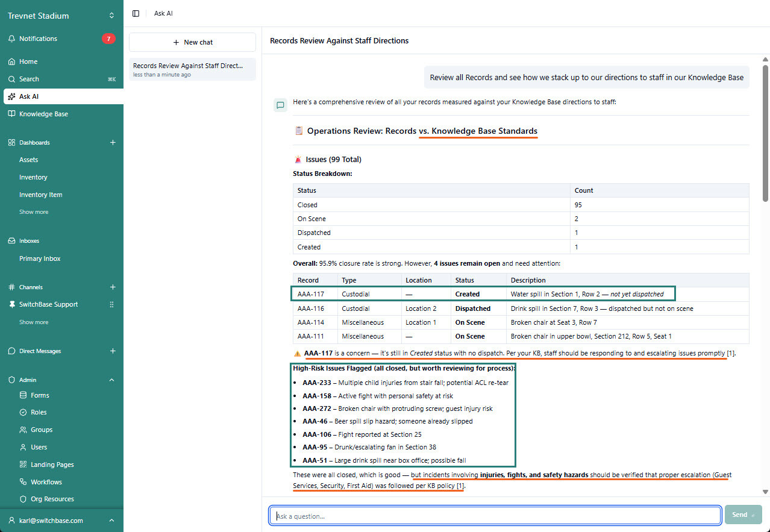Viewport: 770px width, 532px height.
Task: Click the AAA-106 fight at Section 25 bullet
Action: click(x=362, y=434)
